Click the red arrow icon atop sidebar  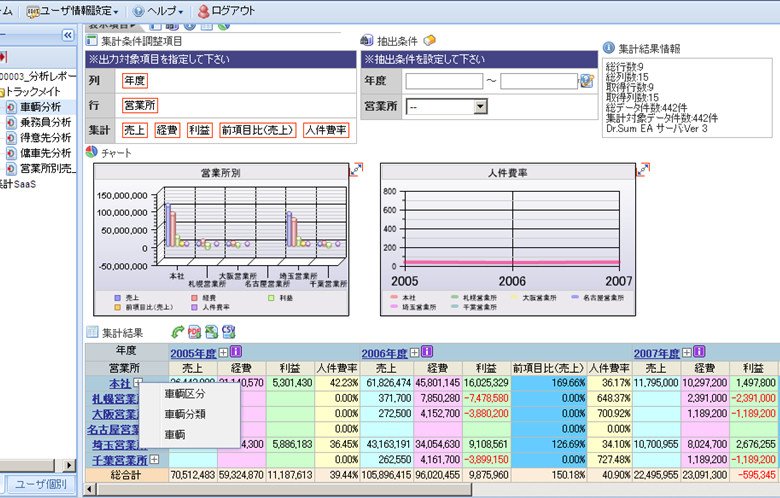point(3,57)
